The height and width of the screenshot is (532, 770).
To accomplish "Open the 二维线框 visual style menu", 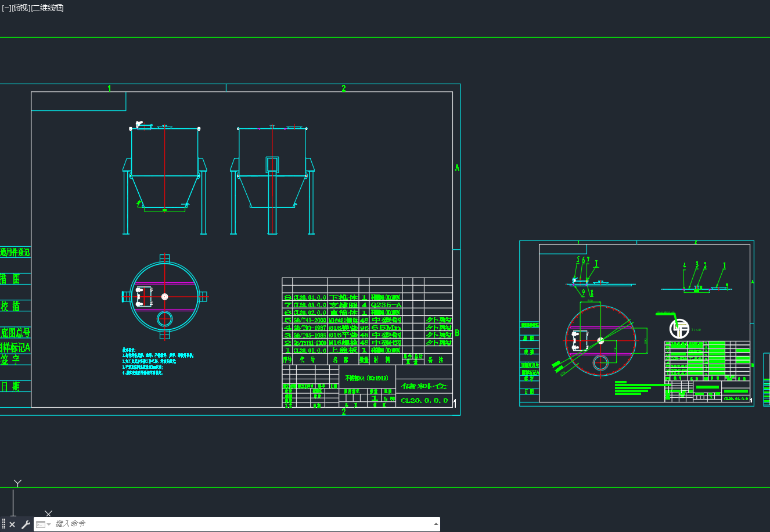I will tap(47, 8).
